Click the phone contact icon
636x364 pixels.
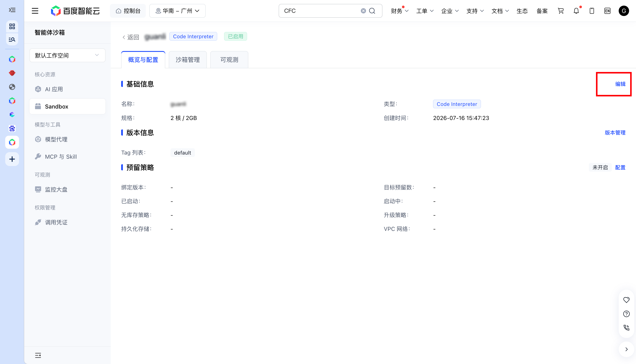tap(626, 327)
